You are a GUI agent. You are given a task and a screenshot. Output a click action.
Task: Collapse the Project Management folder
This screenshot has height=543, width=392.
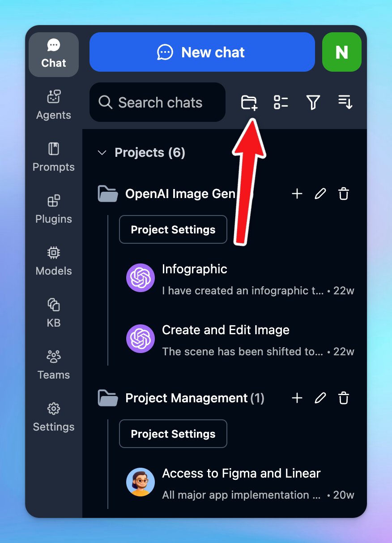point(108,398)
